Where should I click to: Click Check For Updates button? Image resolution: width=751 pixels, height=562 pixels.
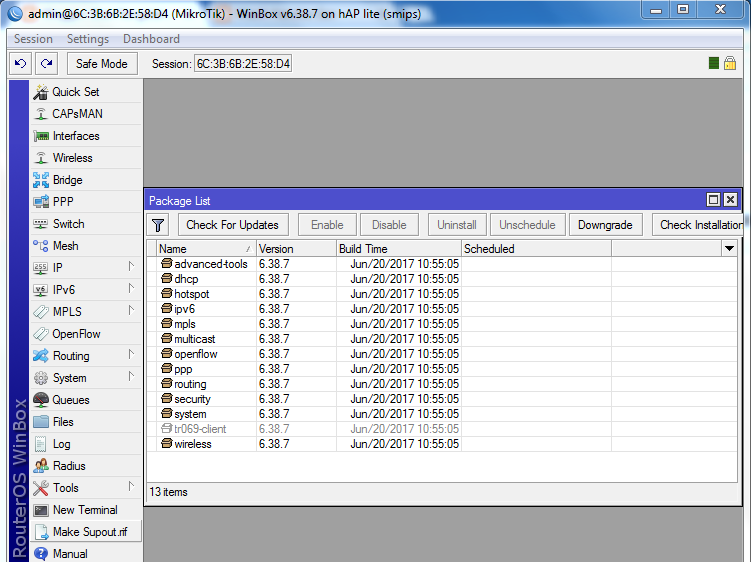(x=233, y=225)
